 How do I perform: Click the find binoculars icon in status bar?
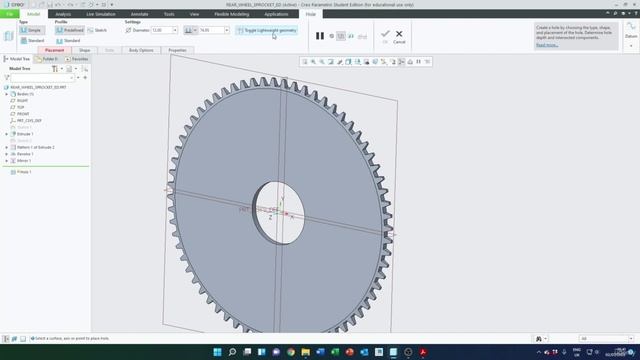click(x=538, y=339)
